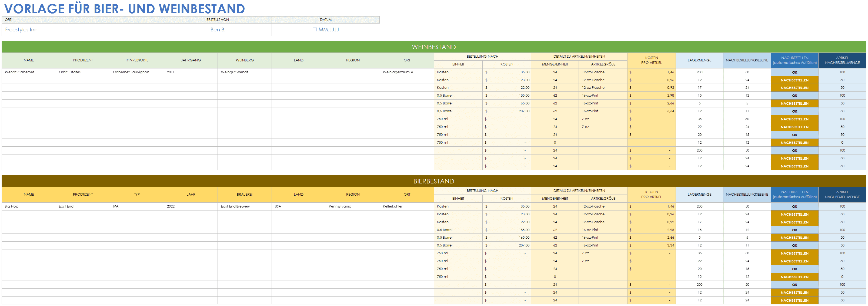868x306 pixels.
Task: Click the wine table cost cell '207,00'
Action: point(507,111)
